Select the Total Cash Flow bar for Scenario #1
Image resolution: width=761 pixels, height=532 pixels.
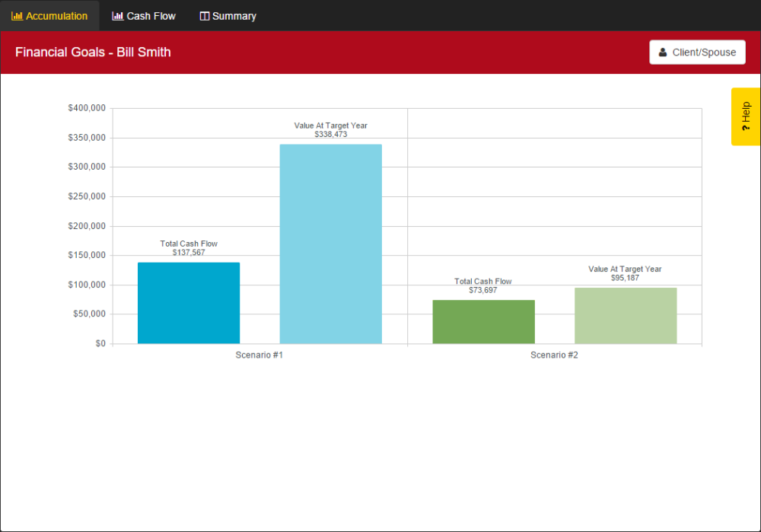[189, 302]
